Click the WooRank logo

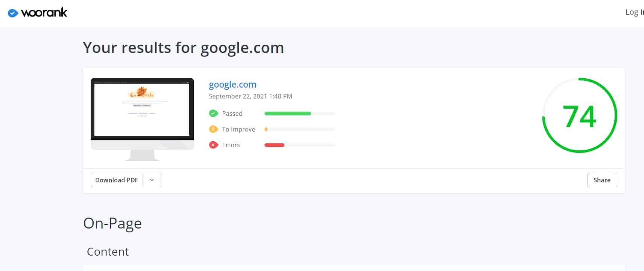[x=37, y=12]
